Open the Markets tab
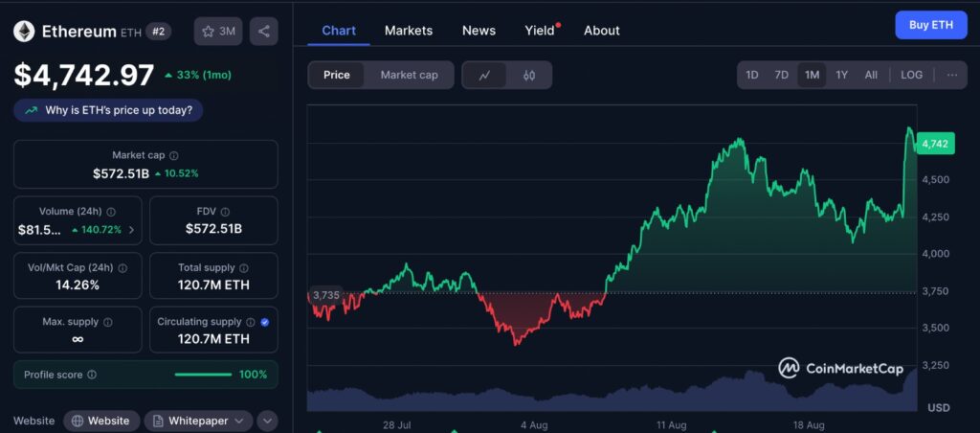Screen dimensions: 980x433 (409, 31)
